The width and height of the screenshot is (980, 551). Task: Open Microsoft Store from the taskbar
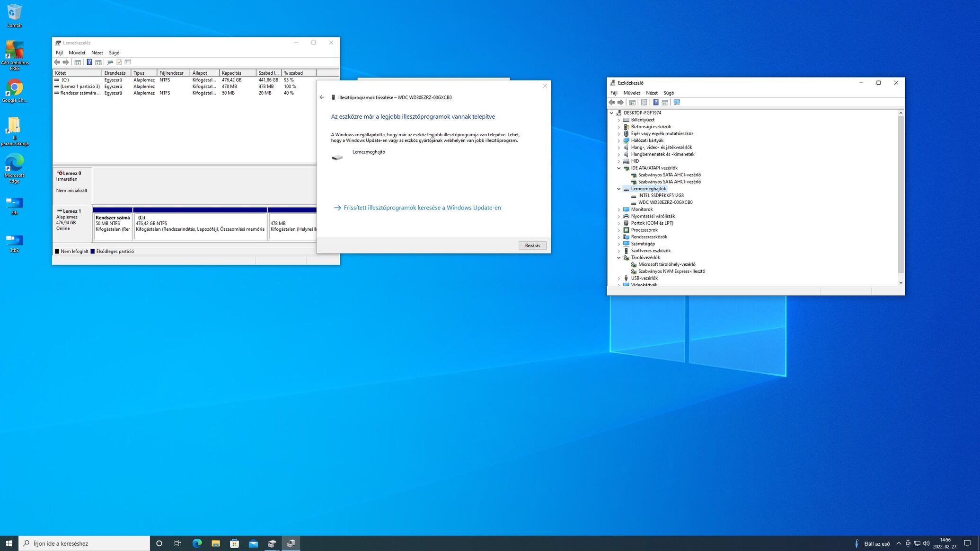coord(234,543)
